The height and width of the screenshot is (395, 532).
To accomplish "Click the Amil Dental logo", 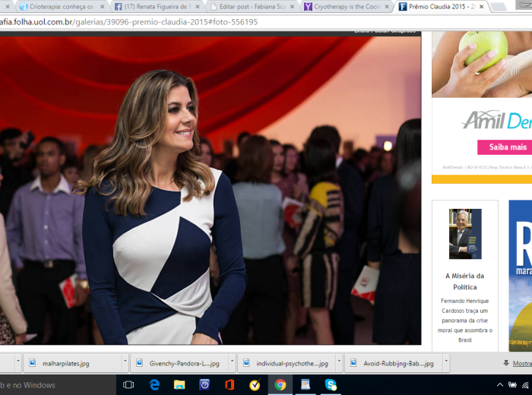I will [x=497, y=120].
